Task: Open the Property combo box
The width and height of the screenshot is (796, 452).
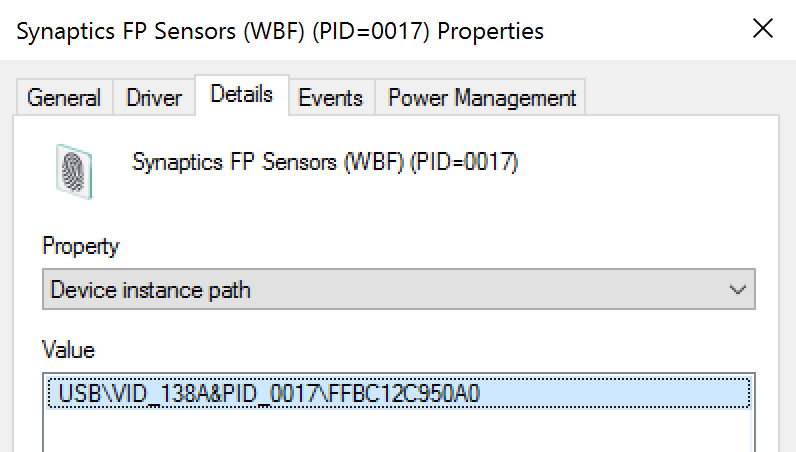Action: coord(398,290)
